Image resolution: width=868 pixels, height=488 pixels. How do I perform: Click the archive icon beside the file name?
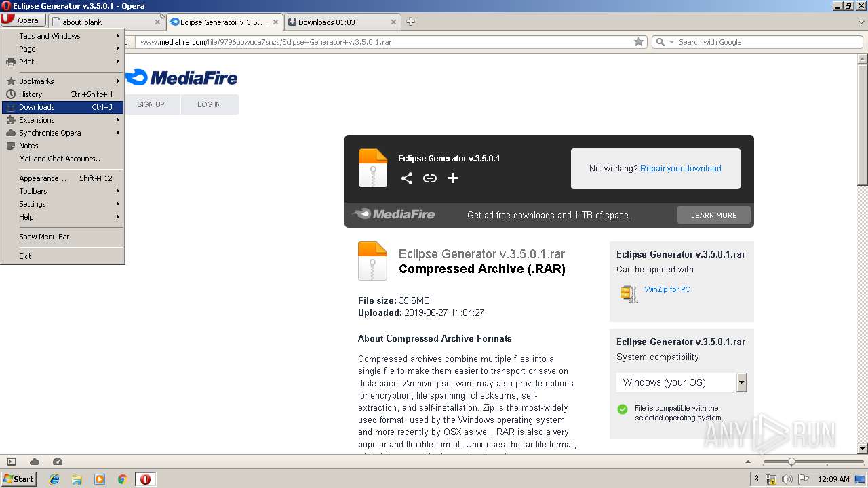pos(372,261)
